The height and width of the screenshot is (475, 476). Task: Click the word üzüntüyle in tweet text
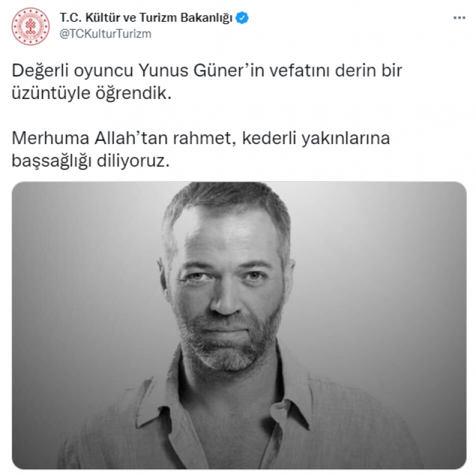[x=51, y=93]
